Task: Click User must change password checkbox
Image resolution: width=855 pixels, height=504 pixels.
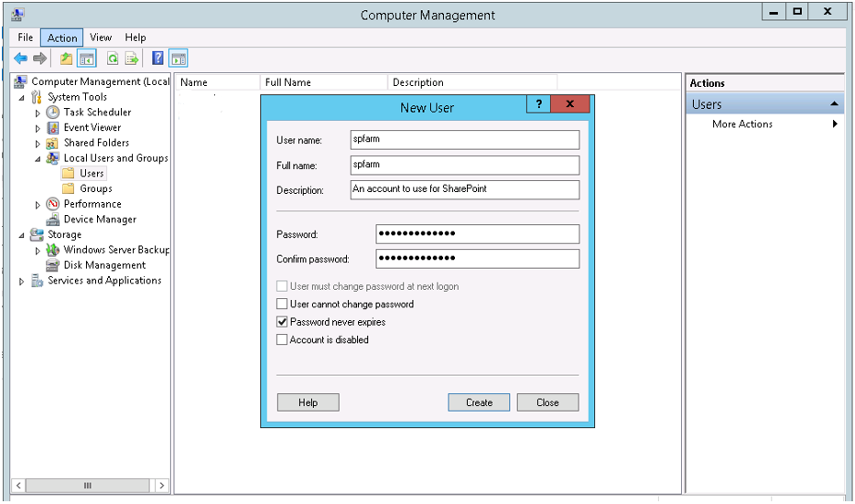Action: 282,286
